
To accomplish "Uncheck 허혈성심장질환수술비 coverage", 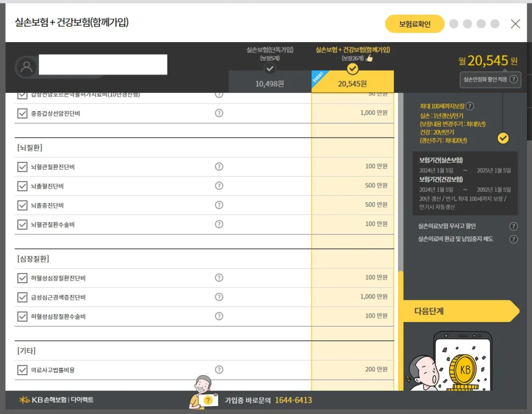I will 22,316.
